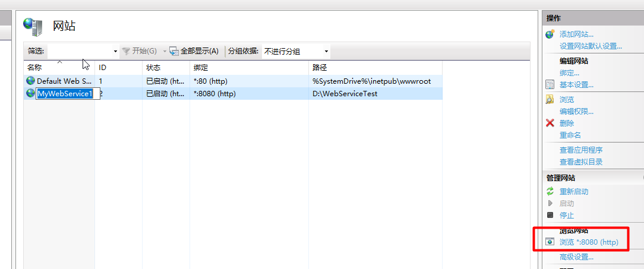The width and height of the screenshot is (644, 269).
Task: Click the D:\WebServiceTest path cell
Action: [345, 94]
